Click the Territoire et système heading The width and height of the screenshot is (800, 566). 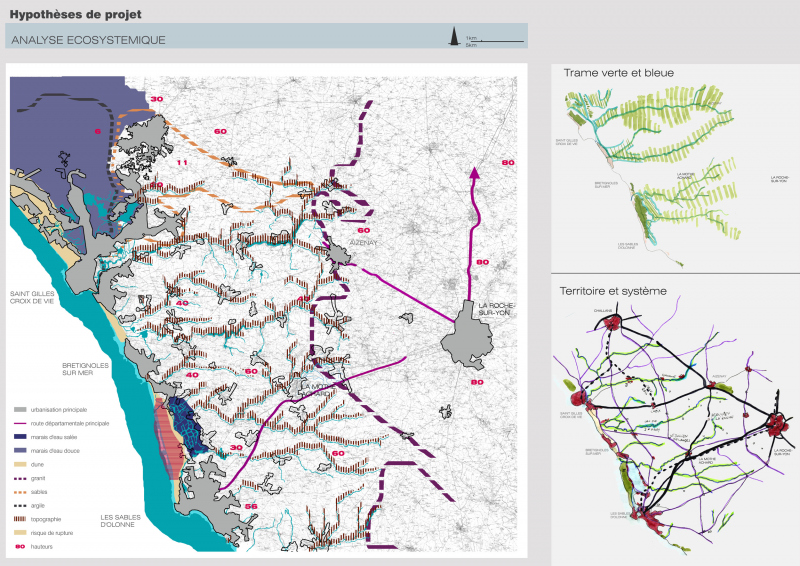click(x=614, y=291)
